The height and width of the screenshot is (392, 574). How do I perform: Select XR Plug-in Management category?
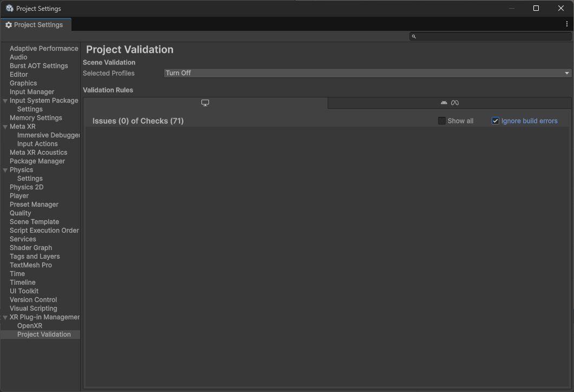[44, 317]
